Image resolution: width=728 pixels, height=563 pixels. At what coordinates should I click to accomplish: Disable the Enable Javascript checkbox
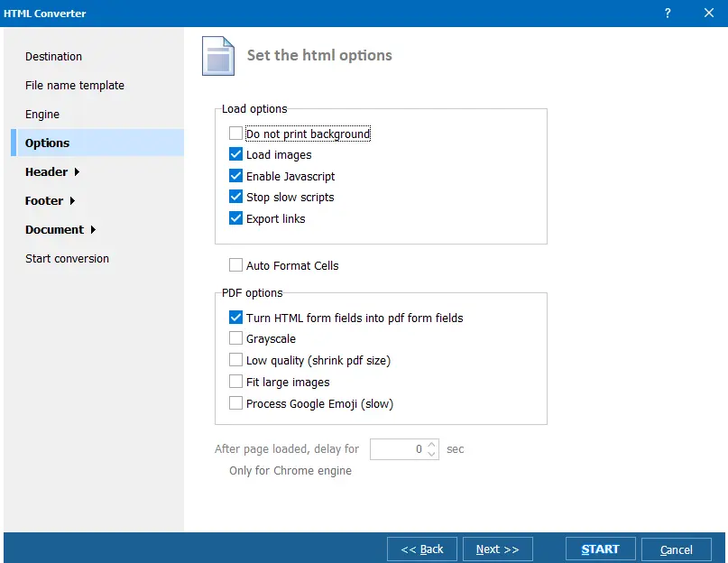[235, 176]
